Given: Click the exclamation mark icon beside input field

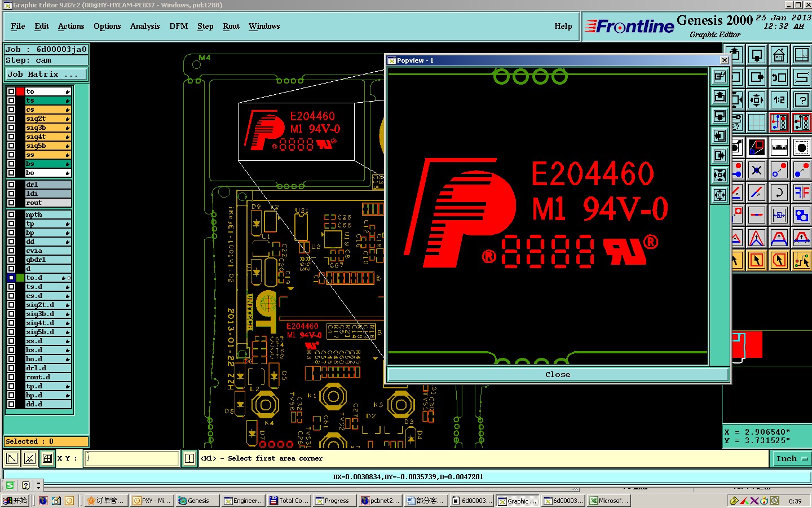Looking at the screenshot, I should tap(189, 458).
